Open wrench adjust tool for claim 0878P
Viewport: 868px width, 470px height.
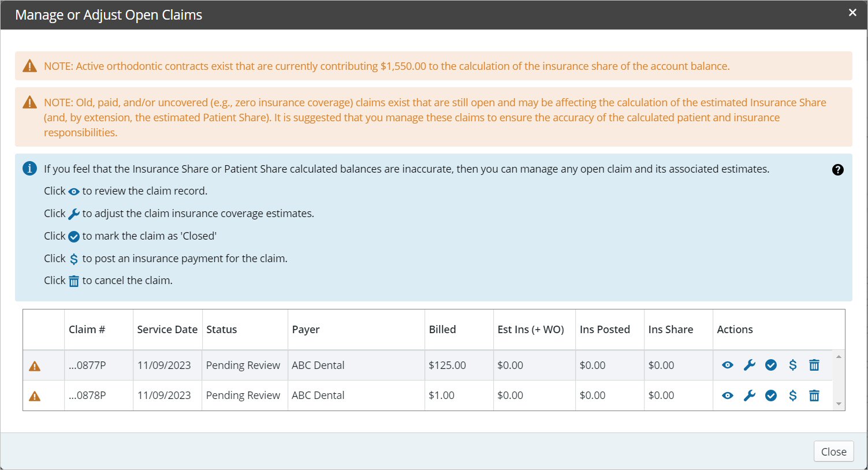pyautogui.click(x=750, y=396)
